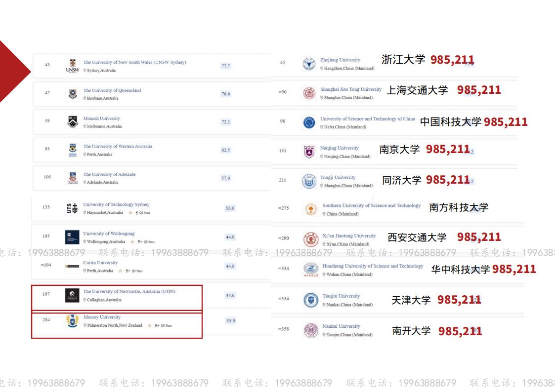Screen dimensions: 555x392
Task: Click the Nanjing University purple shield
Action: coord(309,152)
